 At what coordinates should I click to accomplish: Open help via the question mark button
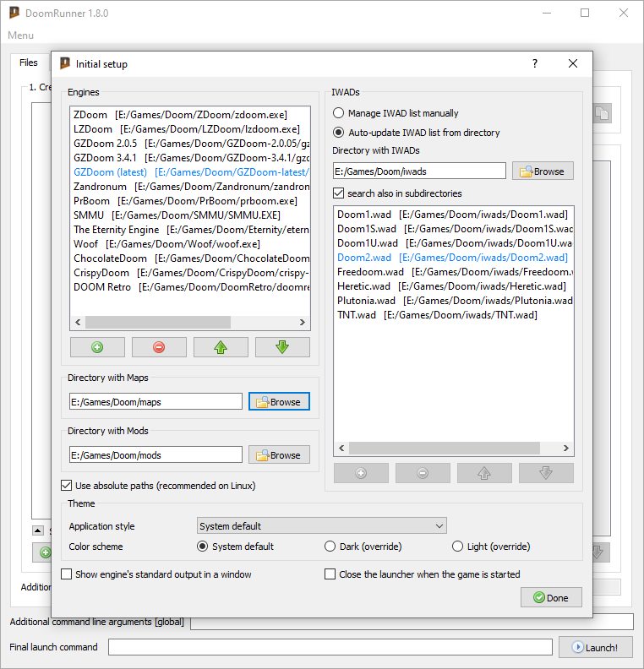point(535,63)
